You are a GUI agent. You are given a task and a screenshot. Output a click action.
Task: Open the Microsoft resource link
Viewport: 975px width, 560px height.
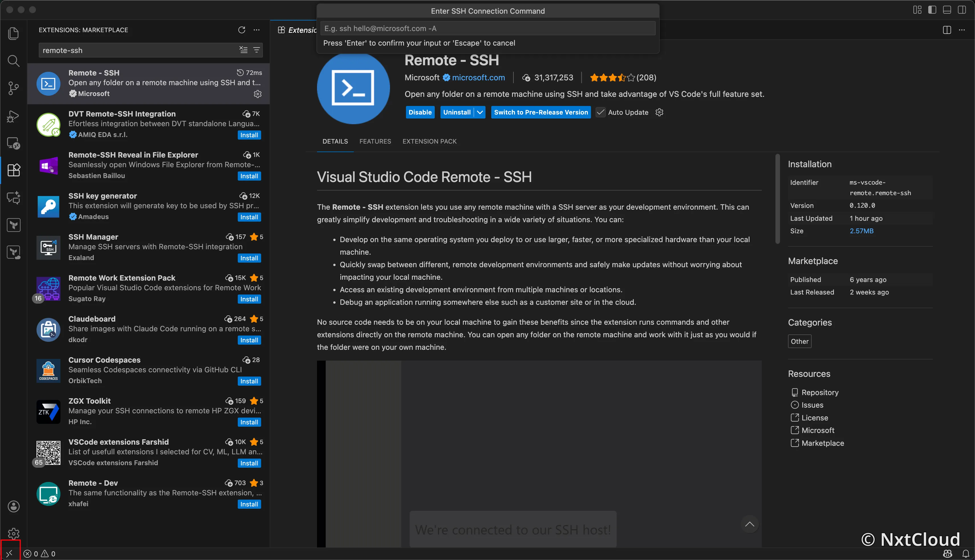pos(818,430)
